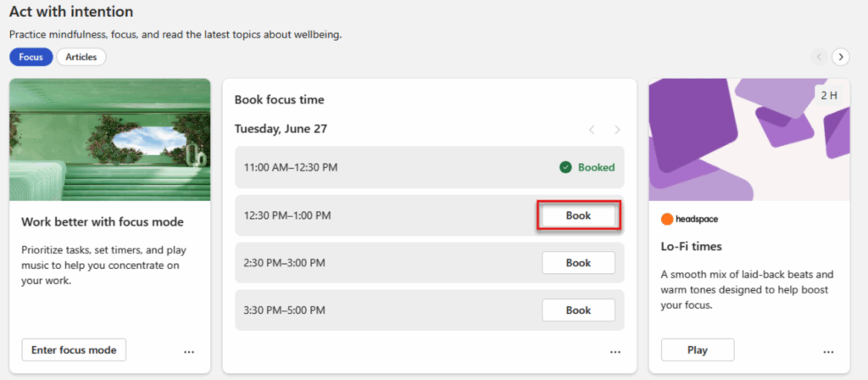This screenshot has height=380, width=868.
Task: Go to the previous day in Book focus time
Action: pos(592,130)
